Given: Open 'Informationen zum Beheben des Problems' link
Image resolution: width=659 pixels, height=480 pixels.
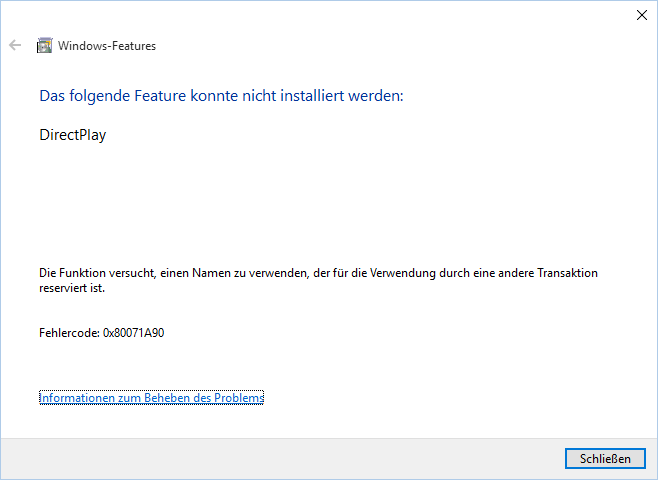Looking at the screenshot, I should (151, 398).
